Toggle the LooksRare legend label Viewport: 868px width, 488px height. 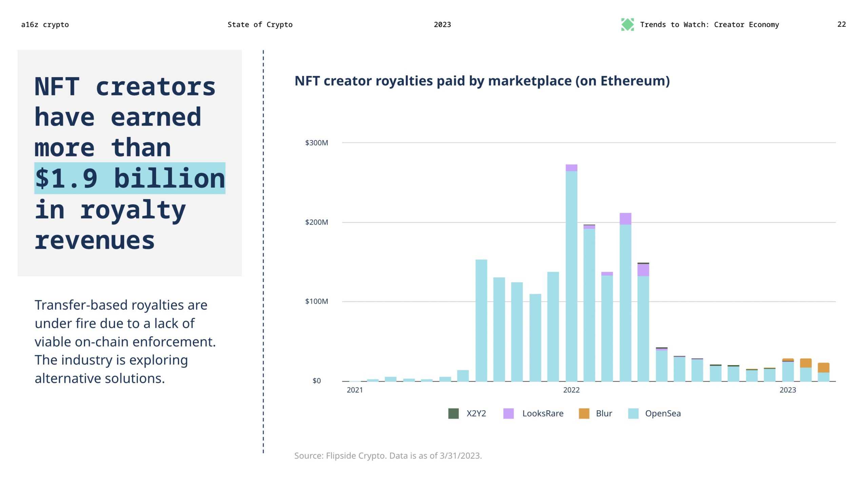[542, 413]
